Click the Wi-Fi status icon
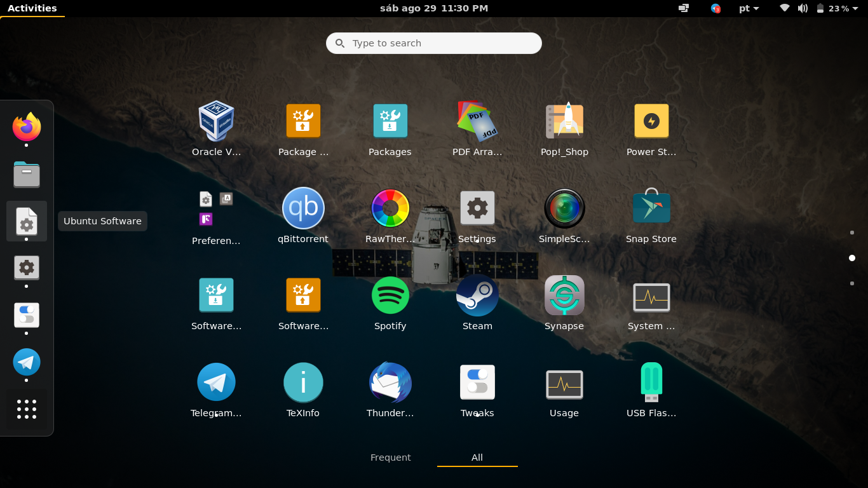 [785, 8]
